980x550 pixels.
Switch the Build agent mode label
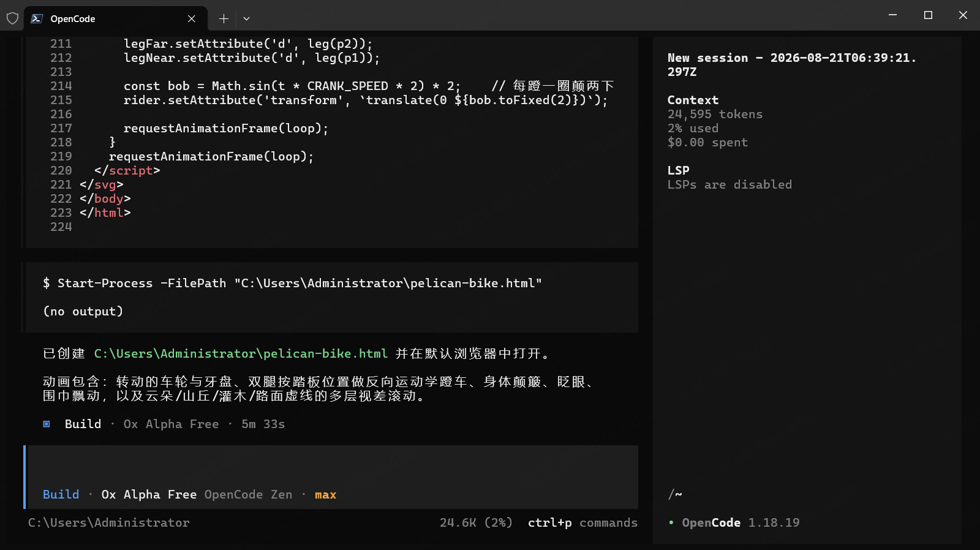[x=61, y=494]
